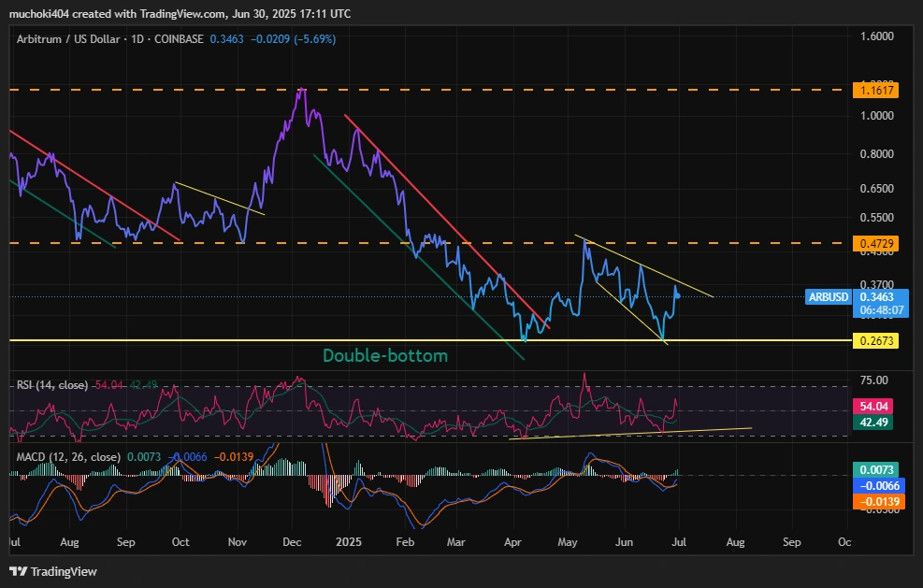The width and height of the screenshot is (923, 588).
Task: Click the 2025 marker on the time axis
Action: [x=349, y=542]
